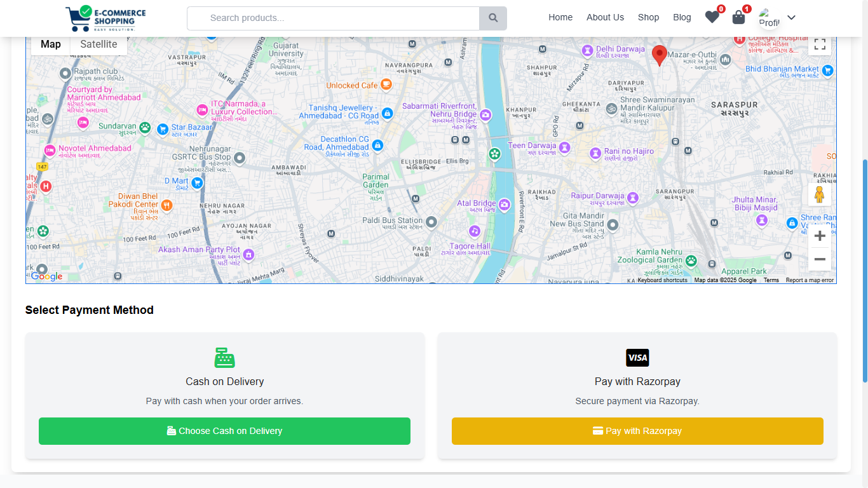Viewport: 868px width, 488px height.
Task: Click Tagore Hall music marker
Action: (x=474, y=231)
